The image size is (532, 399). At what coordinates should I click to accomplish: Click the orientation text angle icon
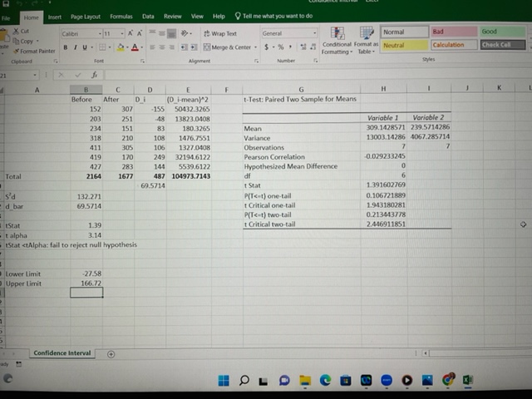point(185,33)
